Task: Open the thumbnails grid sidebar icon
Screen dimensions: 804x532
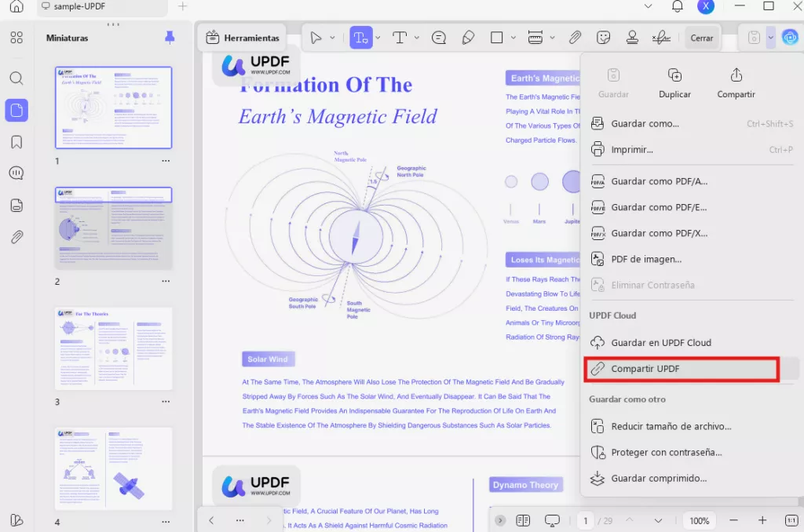Action: pos(16,38)
